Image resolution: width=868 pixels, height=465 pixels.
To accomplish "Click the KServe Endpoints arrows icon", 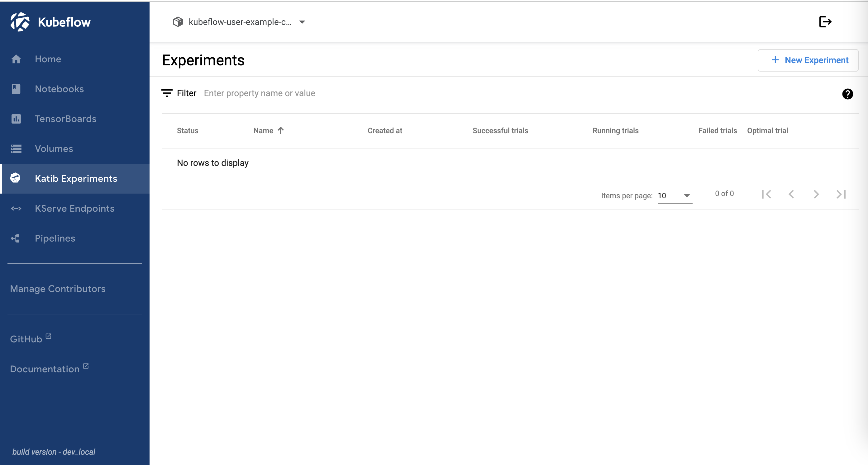I will [x=16, y=209].
